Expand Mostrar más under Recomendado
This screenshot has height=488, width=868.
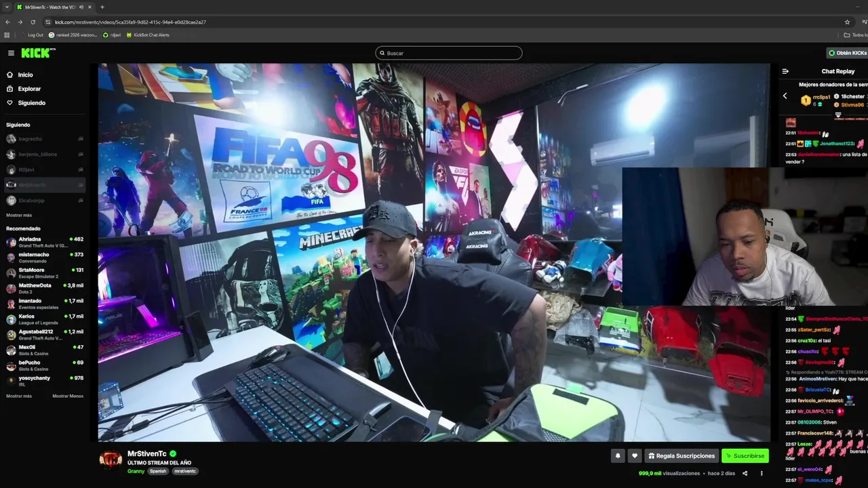coord(19,396)
